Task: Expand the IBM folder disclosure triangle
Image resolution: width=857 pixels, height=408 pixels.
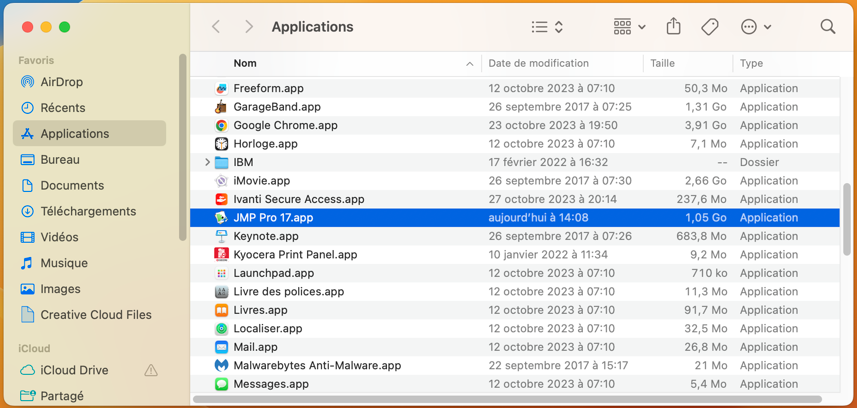Action: click(207, 162)
